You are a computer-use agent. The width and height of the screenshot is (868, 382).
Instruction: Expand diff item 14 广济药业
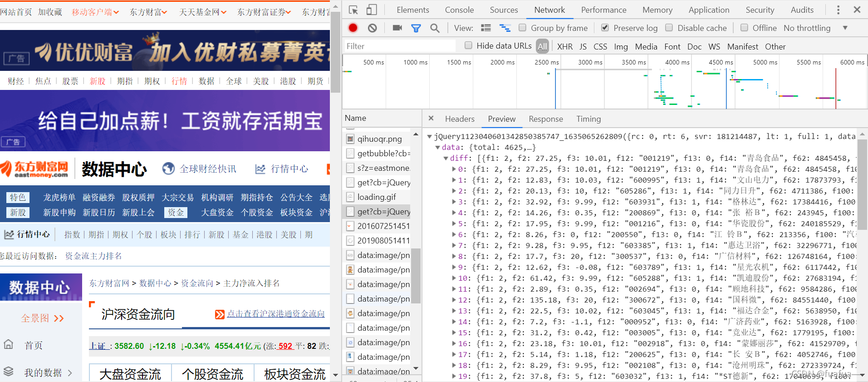coord(454,322)
